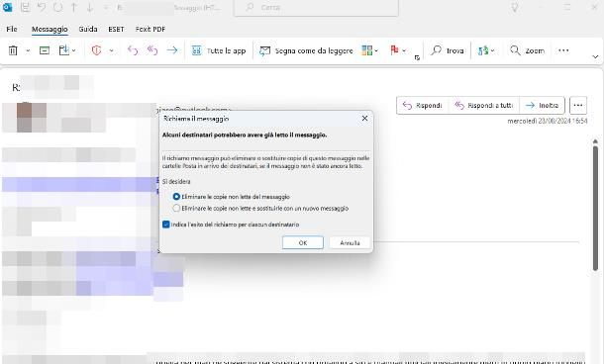Click the Zoom magnifier button
The height and width of the screenshot is (364, 604).
(x=527, y=50)
